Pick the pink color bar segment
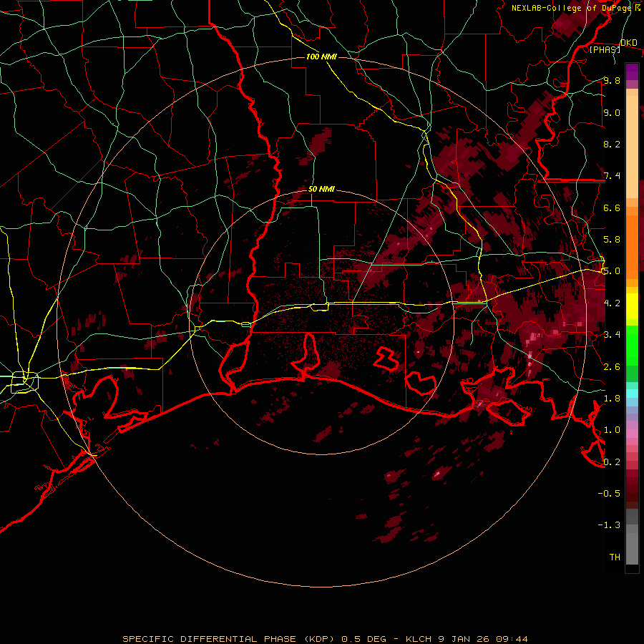The width and height of the screenshot is (644, 644). click(632, 434)
